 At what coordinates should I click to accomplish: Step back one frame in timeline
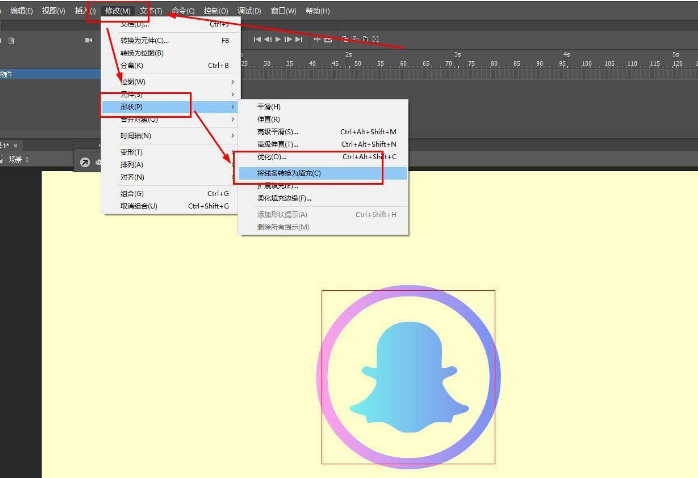pos(268,40)
